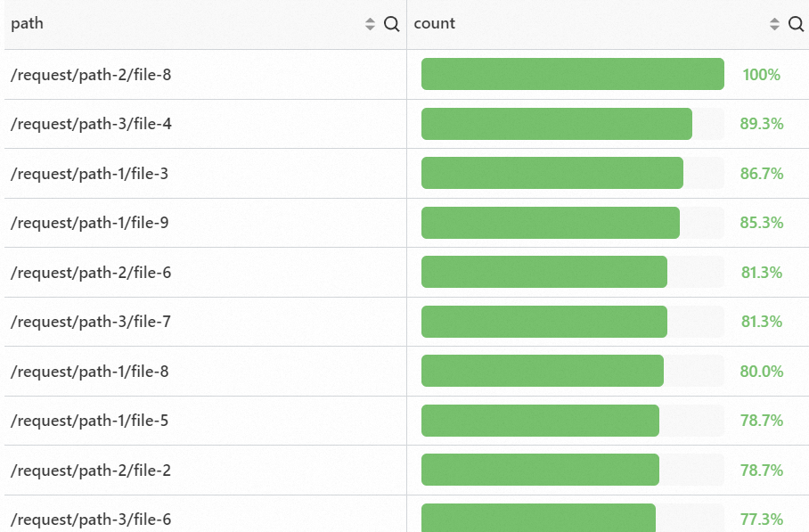Select the /request/path-1/file-3 row

[89, 174]
